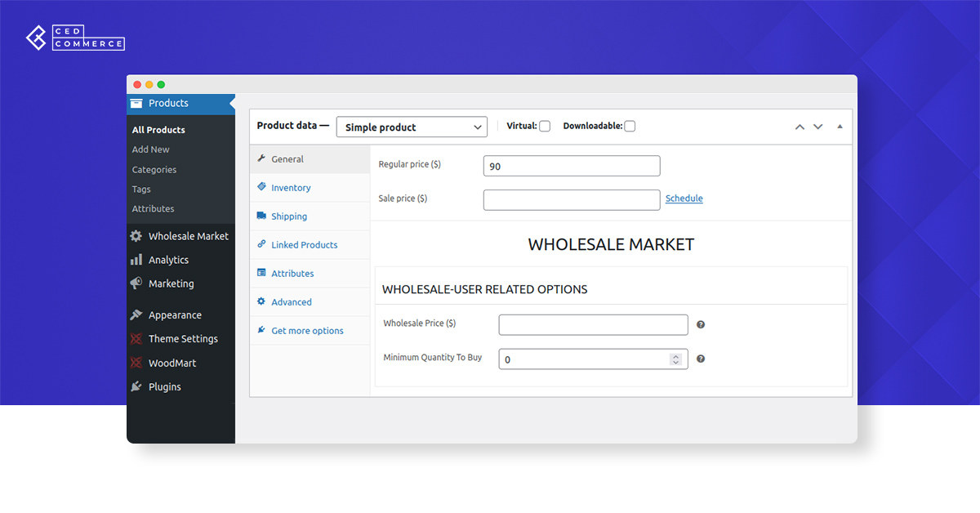
Task: Enable the Virtual checkbox
Action: [x=545, y=127]
